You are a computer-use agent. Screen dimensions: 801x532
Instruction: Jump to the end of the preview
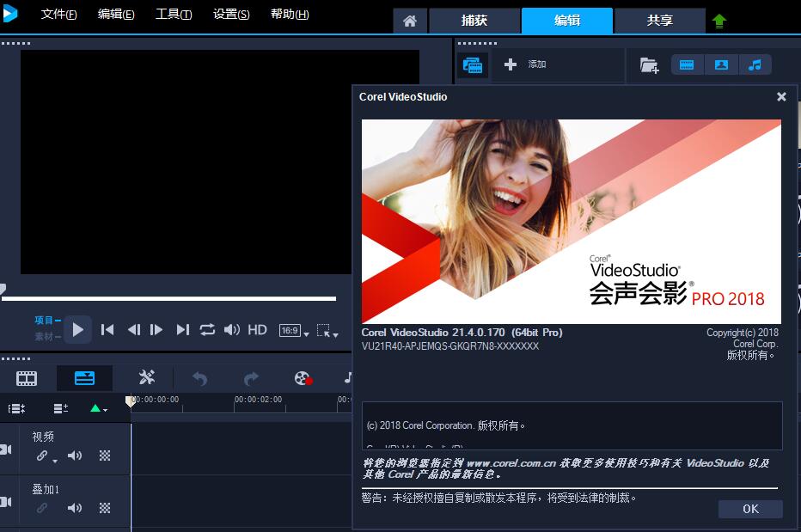183,330
